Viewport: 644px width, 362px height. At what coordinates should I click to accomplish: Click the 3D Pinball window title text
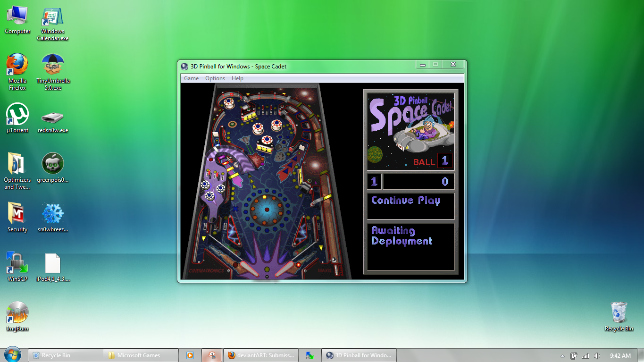(x=238, y=67)
